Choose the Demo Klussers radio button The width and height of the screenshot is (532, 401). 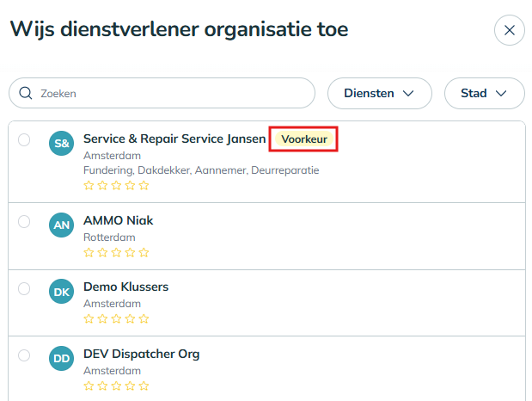tap(24, 287)
